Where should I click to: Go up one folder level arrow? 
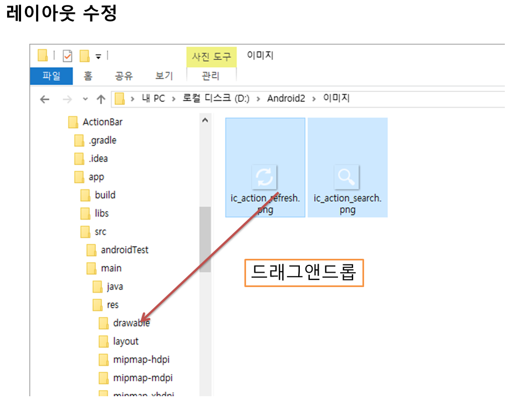[101, 100]
